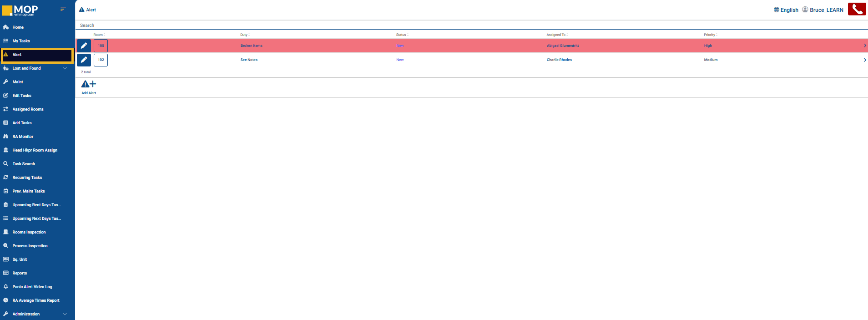Image resolution: width=868 pixels, height=320 pixels.
Task: Open RA Monitor from the sidebar
Action: [23, 137]
